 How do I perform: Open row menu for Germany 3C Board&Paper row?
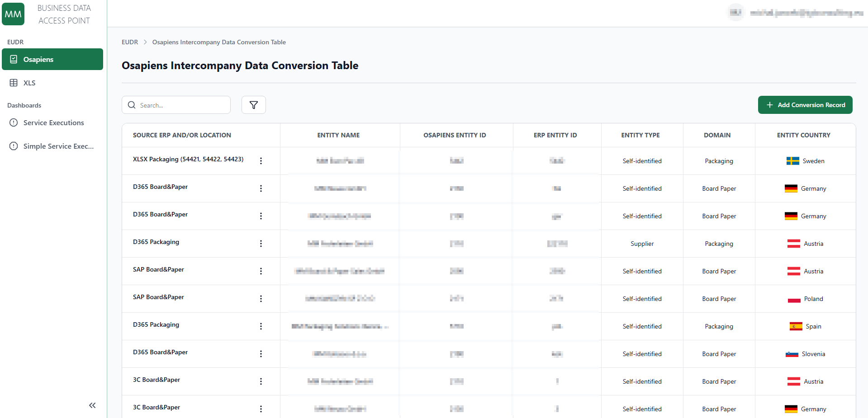click(261, 409)
